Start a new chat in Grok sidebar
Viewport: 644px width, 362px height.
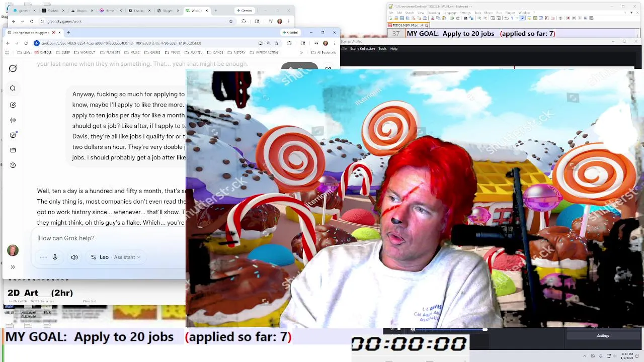pos(13,105)
